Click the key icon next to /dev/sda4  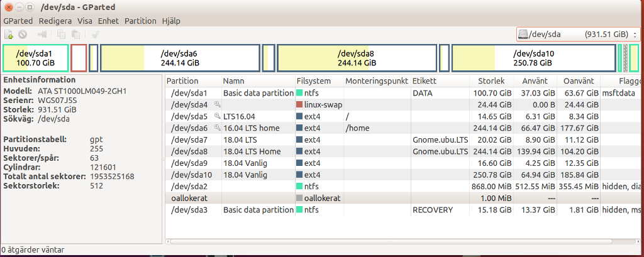point(217,105)
